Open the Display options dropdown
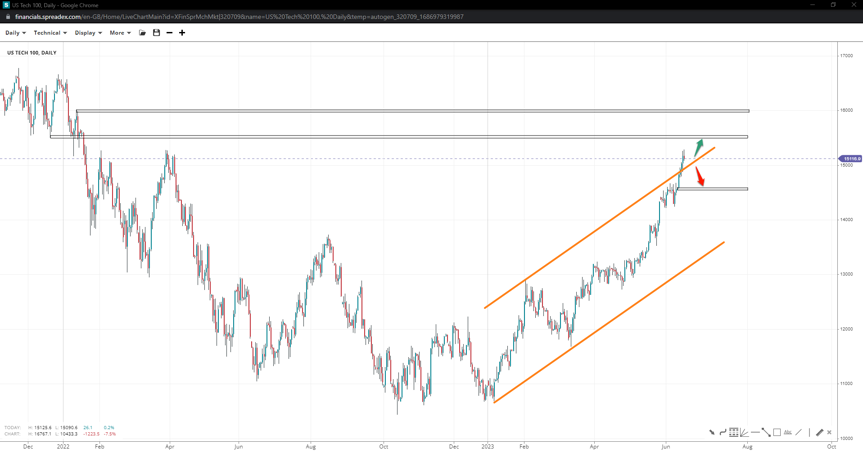This screenshot has height=453, width=863. coord(88,33)
